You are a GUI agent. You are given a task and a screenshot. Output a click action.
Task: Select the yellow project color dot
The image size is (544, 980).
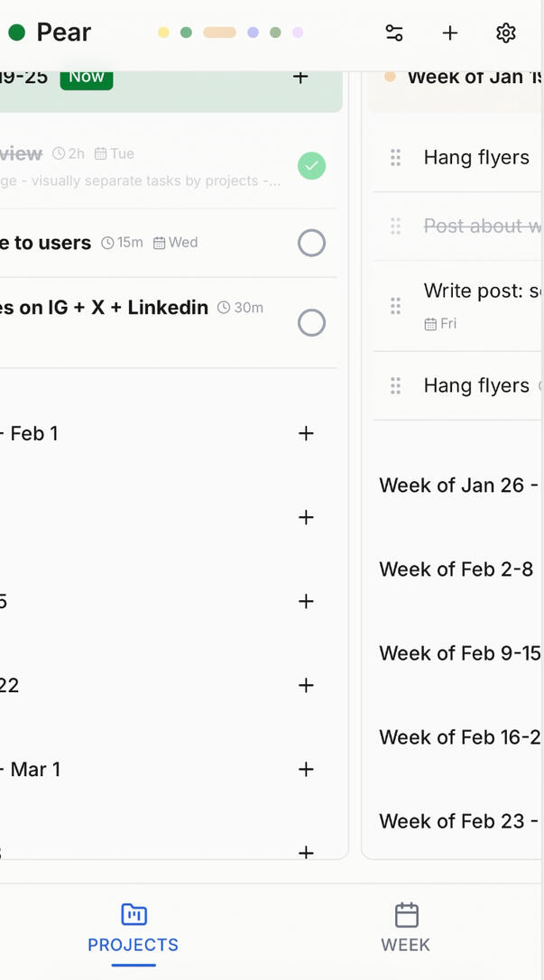click(163, 32)
